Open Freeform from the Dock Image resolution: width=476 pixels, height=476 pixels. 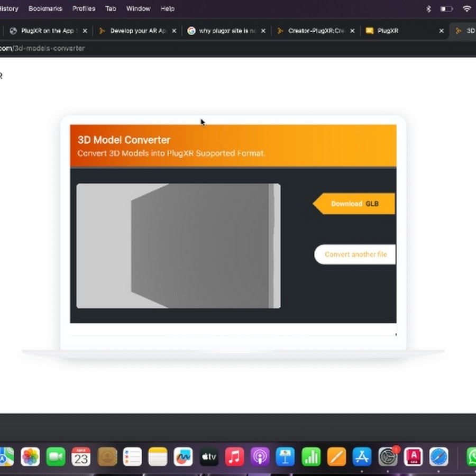184,456
